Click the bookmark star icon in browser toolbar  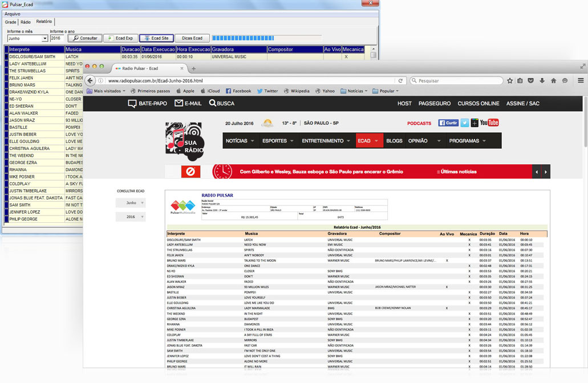510,80
